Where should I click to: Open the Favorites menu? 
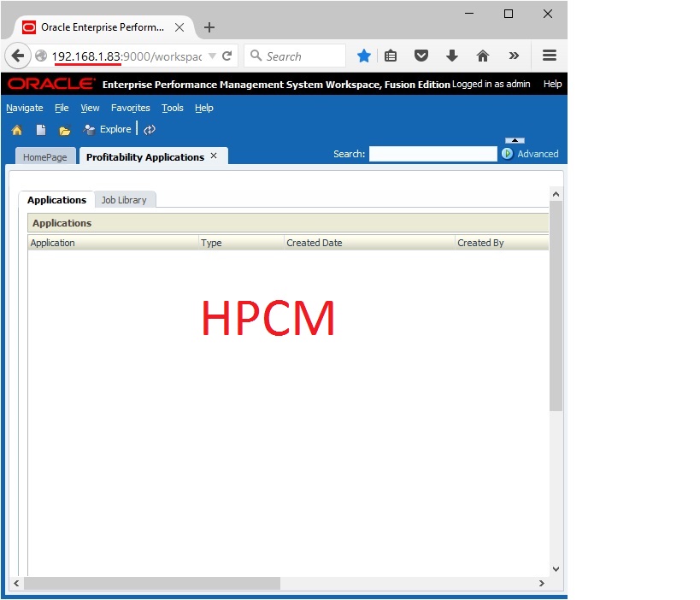[x=130, y=108]
